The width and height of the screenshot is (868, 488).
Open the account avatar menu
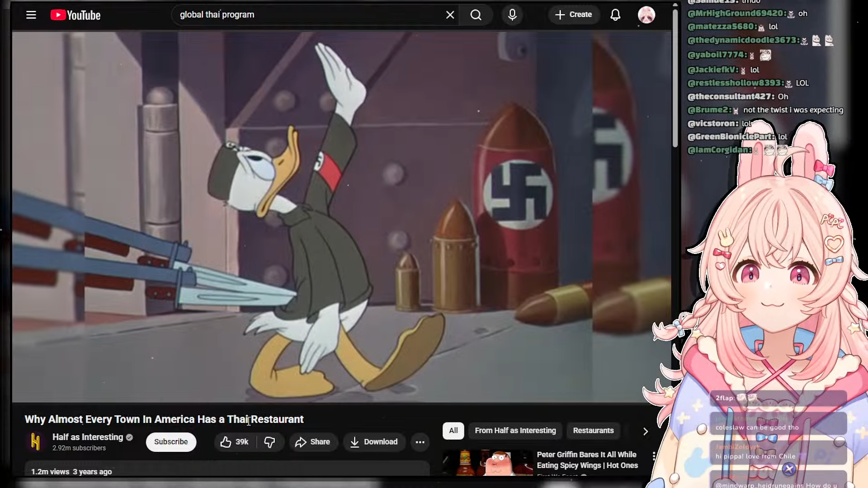coord(646,15)
